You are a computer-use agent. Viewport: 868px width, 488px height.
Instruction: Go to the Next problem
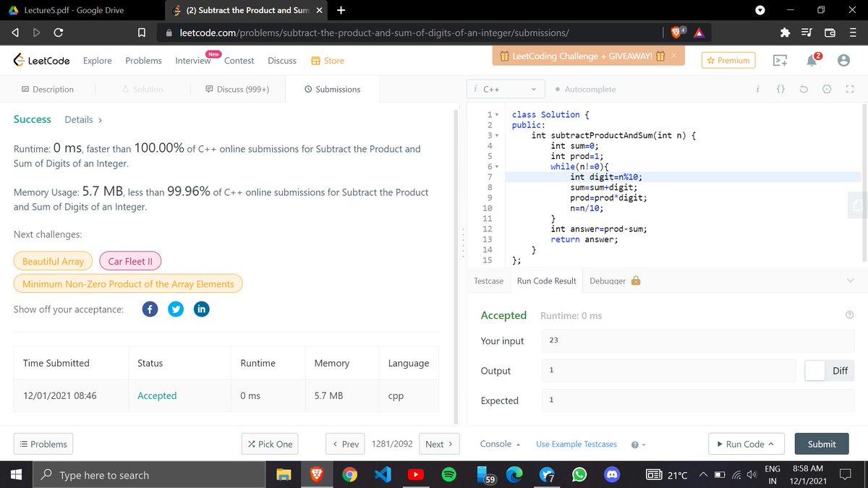click(x=440, y=444)
